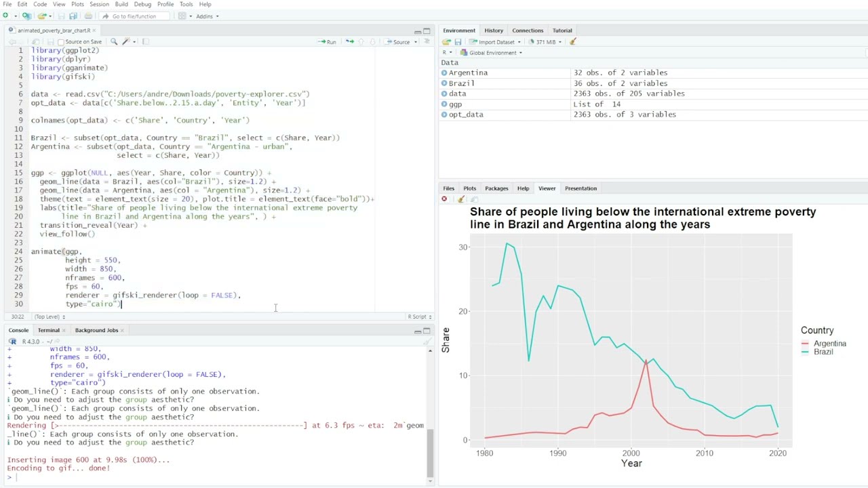Maximize the source editor pane
Image resolution: width=868 pixels, height=488 pixels.
[427, 31]
